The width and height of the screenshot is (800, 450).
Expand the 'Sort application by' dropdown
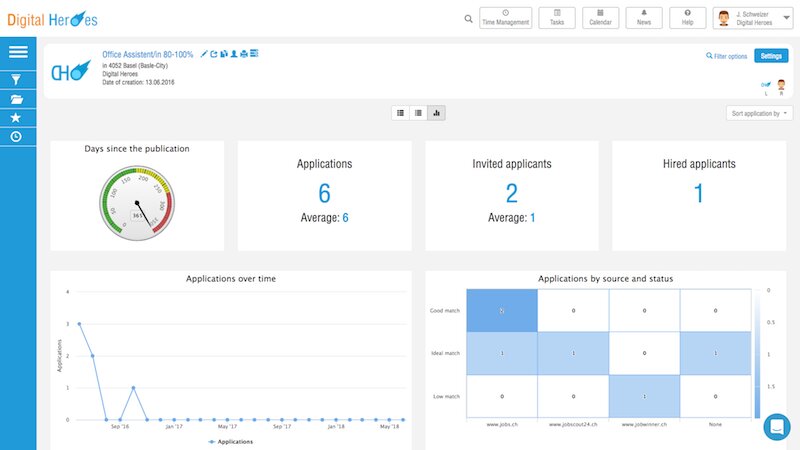[759, 114]
